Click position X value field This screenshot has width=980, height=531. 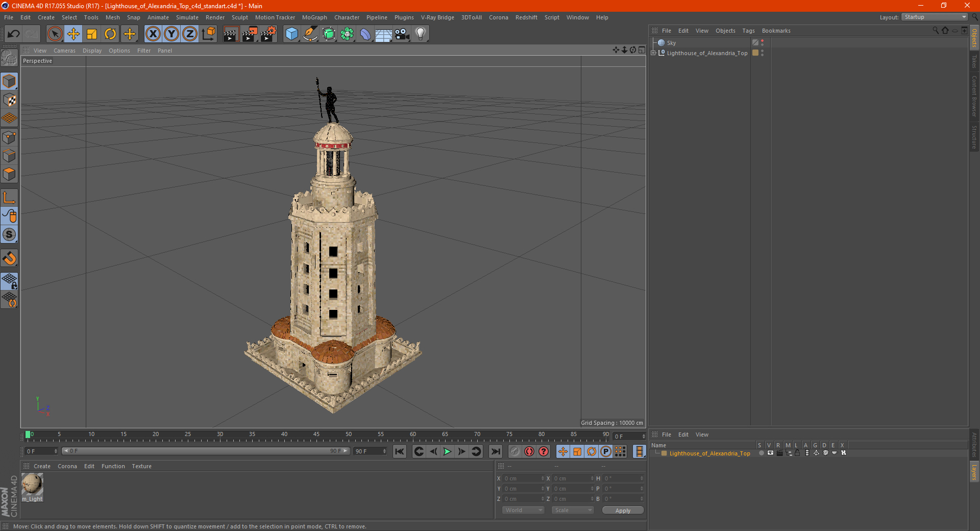(x=524, y=478)
